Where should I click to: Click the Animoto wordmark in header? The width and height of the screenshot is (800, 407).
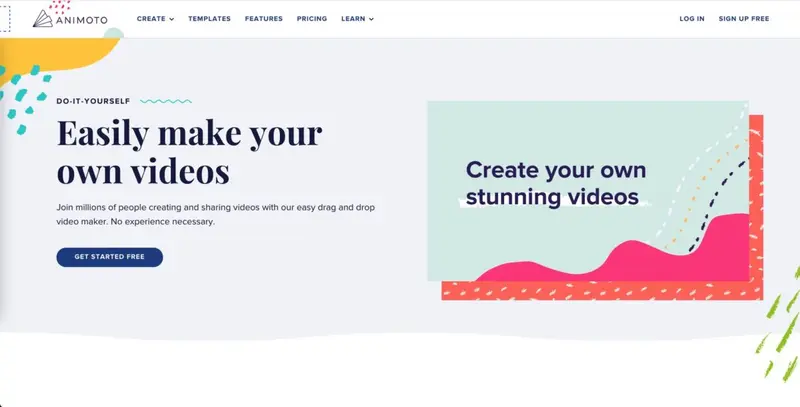(85, 19)
